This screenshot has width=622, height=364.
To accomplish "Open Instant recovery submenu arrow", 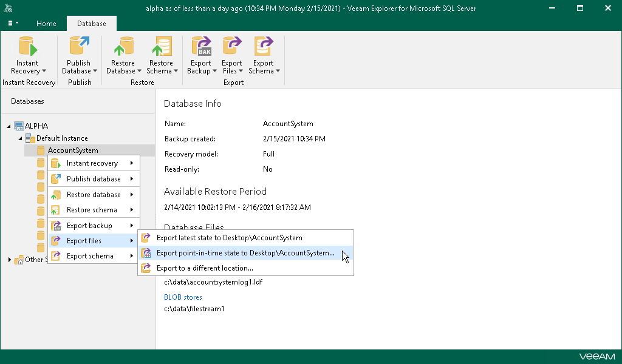I will [132, 163].
